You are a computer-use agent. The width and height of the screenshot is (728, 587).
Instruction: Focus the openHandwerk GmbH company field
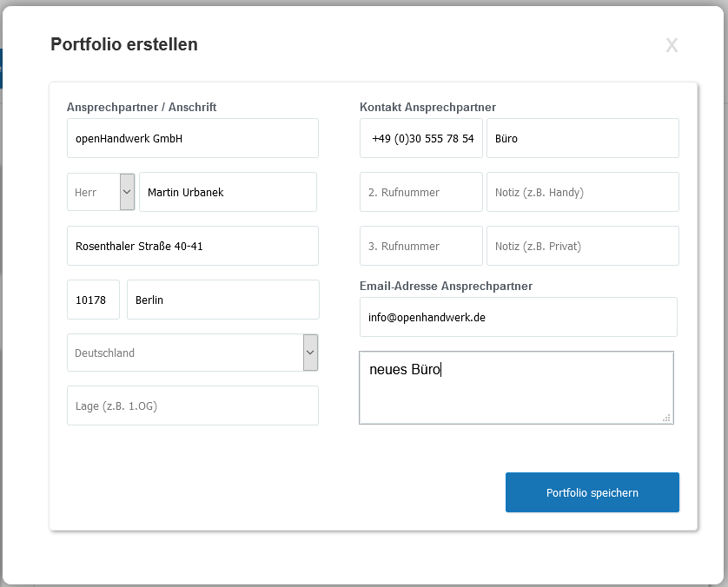pyautogui.click(x=193, y=138)
